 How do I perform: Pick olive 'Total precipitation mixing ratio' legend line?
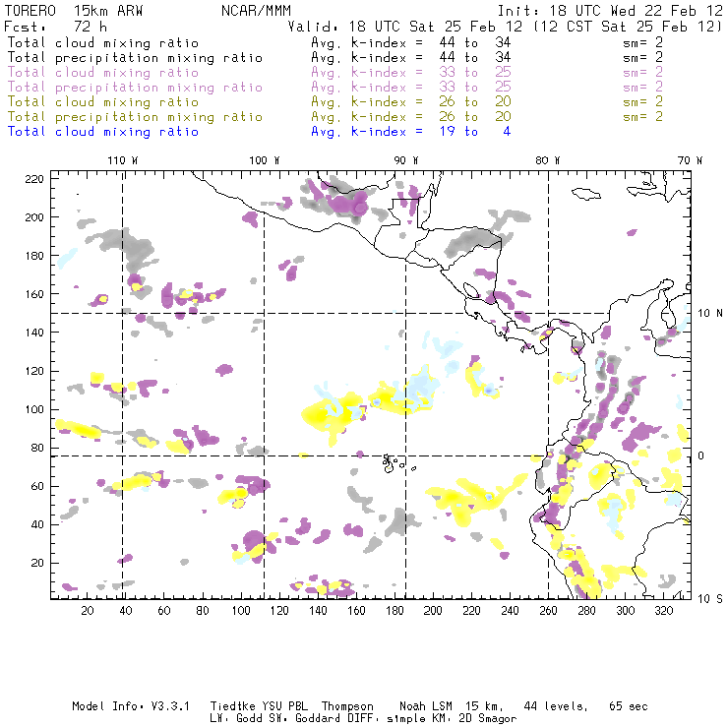[135, 117]
